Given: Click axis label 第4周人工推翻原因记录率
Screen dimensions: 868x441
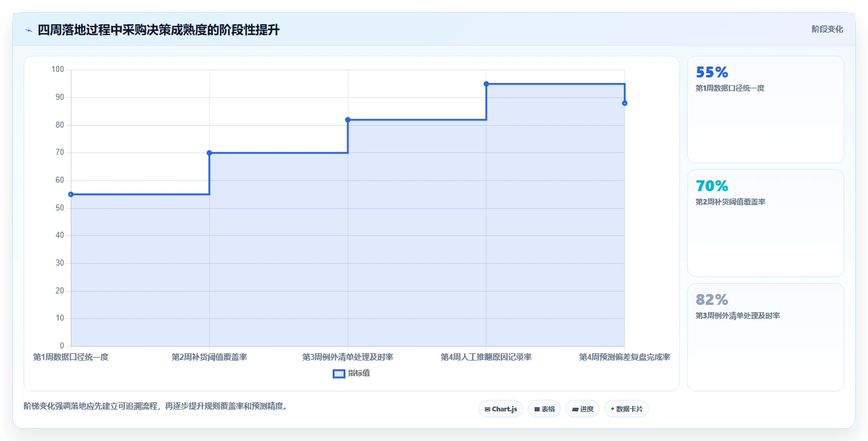Looking at the screenshot, I should [486, 358].
